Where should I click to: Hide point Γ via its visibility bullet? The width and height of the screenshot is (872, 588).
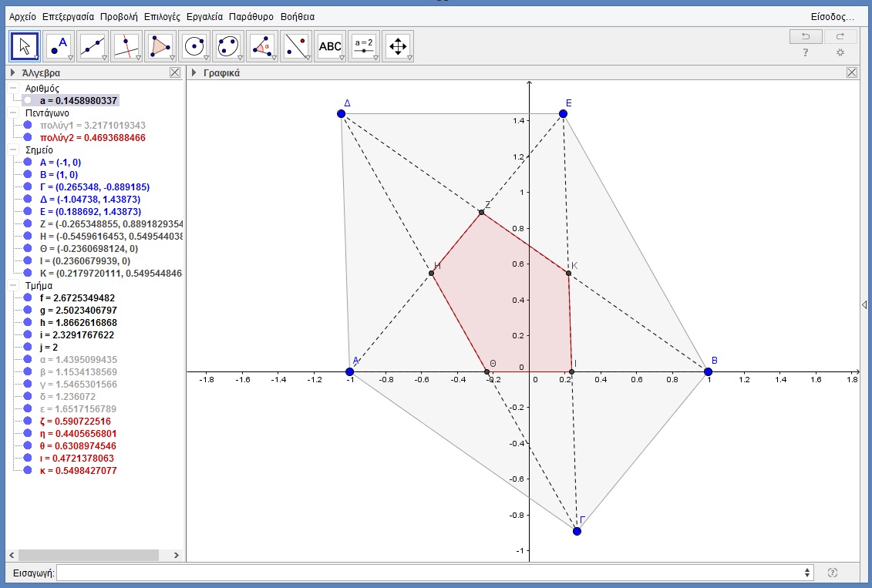[28, 186]
